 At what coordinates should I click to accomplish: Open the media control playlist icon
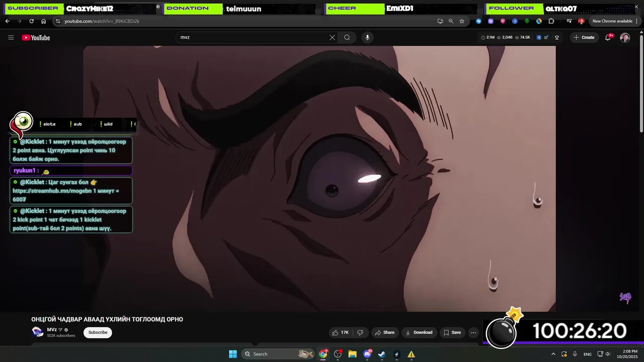point(569,21)
